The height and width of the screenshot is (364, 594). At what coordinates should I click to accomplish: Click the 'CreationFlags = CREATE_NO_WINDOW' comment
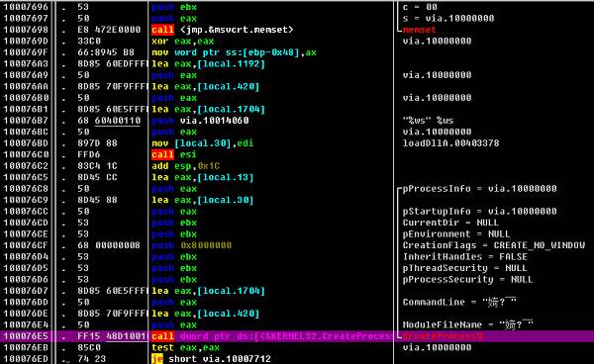tap(494, 245)
